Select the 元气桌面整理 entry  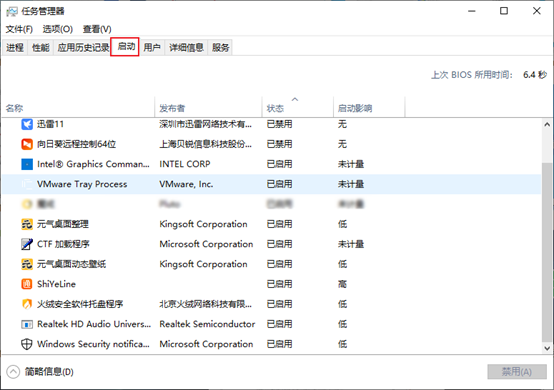63,224
